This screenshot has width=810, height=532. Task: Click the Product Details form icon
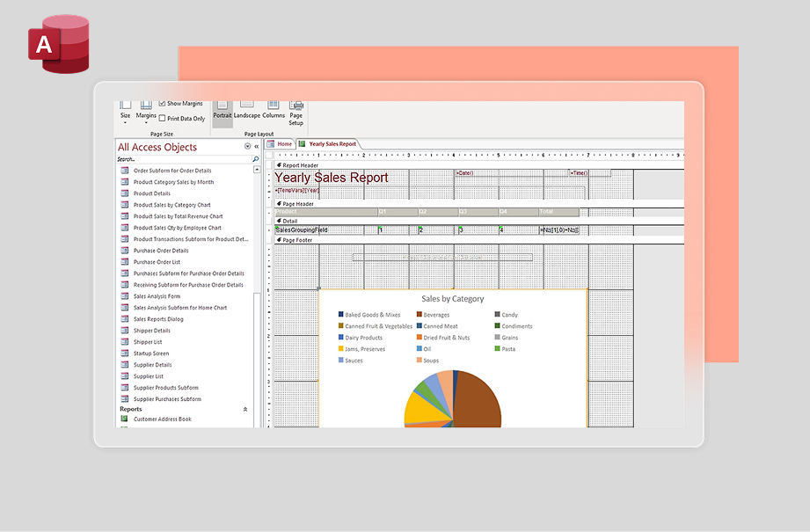[125, 193]
